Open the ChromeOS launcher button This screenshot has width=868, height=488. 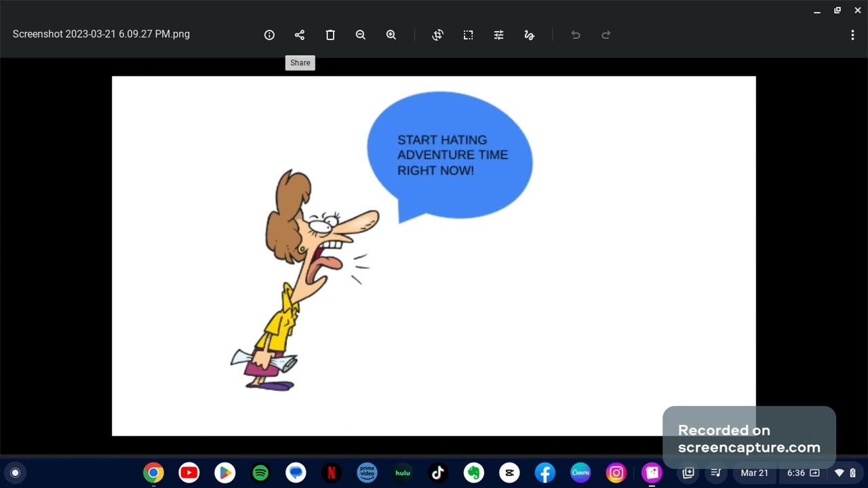coord(15,473)
